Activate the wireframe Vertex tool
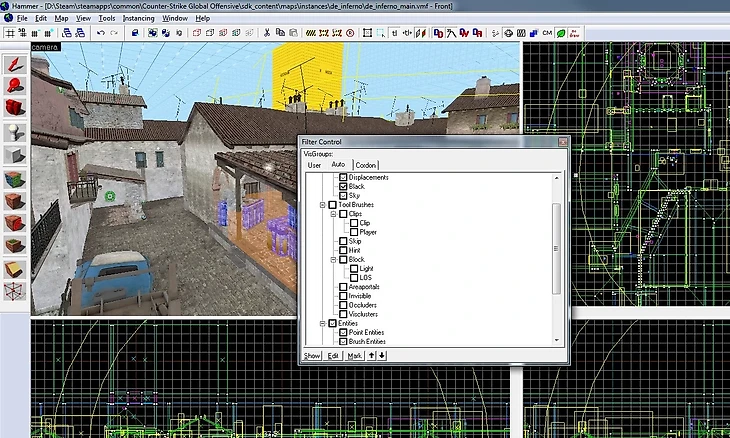This screenshot has width=730, height=438. pyautogui.click(x=15, y=291)
